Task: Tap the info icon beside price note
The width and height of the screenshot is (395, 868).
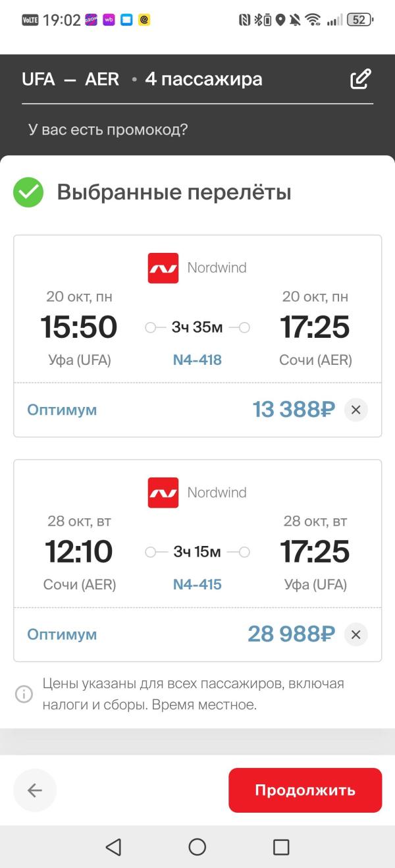Action: pyautogui.click(x=24, y=694)
